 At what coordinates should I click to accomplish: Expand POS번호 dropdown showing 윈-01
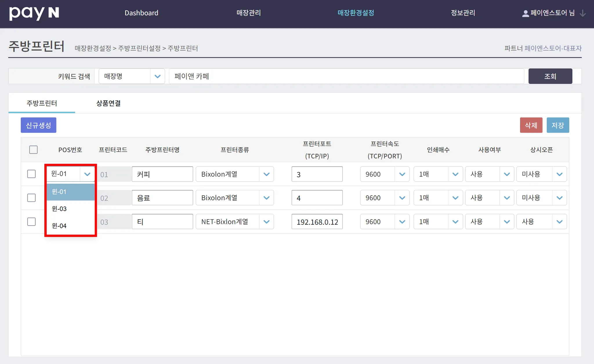pos(71,174)
